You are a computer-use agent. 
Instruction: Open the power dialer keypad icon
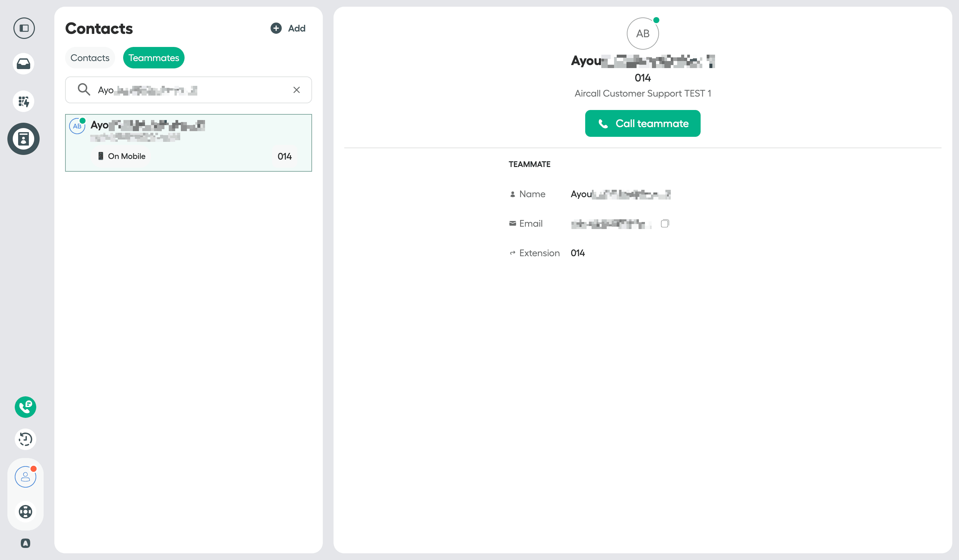(23, 102)
